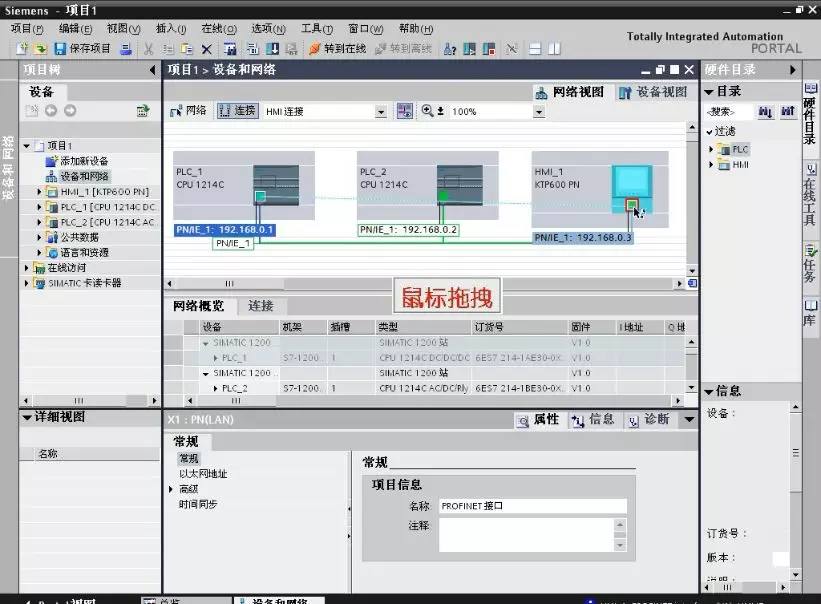Click the ± zoom stepper next to the magnifier
The width and height of the screenshot is (821, 604).
[438, 112]
